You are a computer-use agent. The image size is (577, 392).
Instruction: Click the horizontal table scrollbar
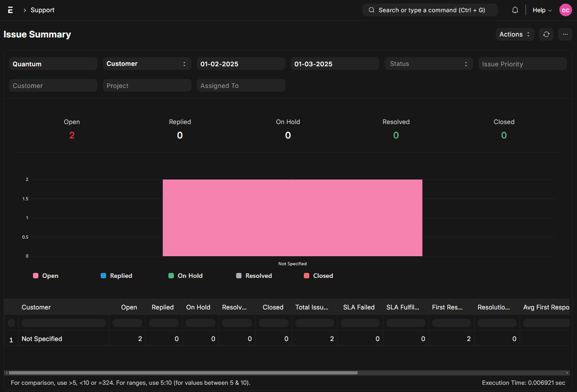(183, 373)
